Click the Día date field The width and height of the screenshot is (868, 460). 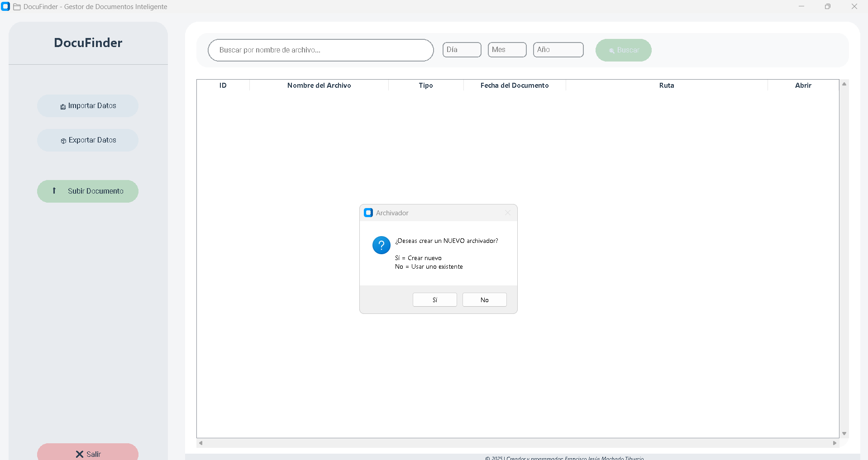point(462,50)
